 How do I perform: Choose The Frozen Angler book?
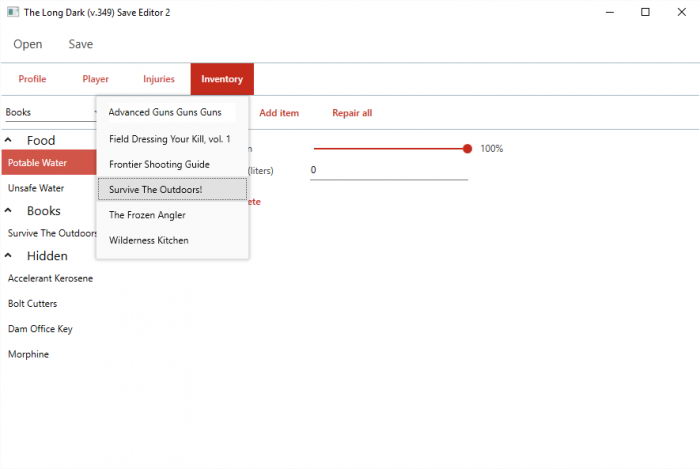point(172,215)
